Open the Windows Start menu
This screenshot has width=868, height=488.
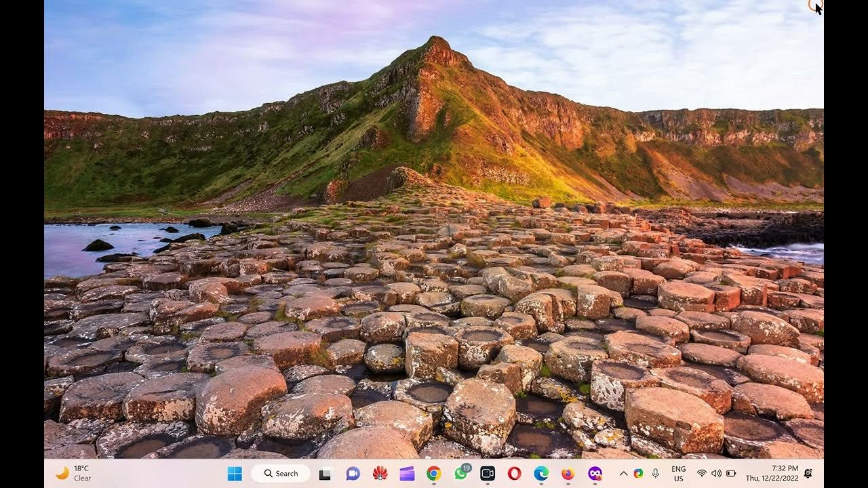pyautogui.click(x=235, y=474)
